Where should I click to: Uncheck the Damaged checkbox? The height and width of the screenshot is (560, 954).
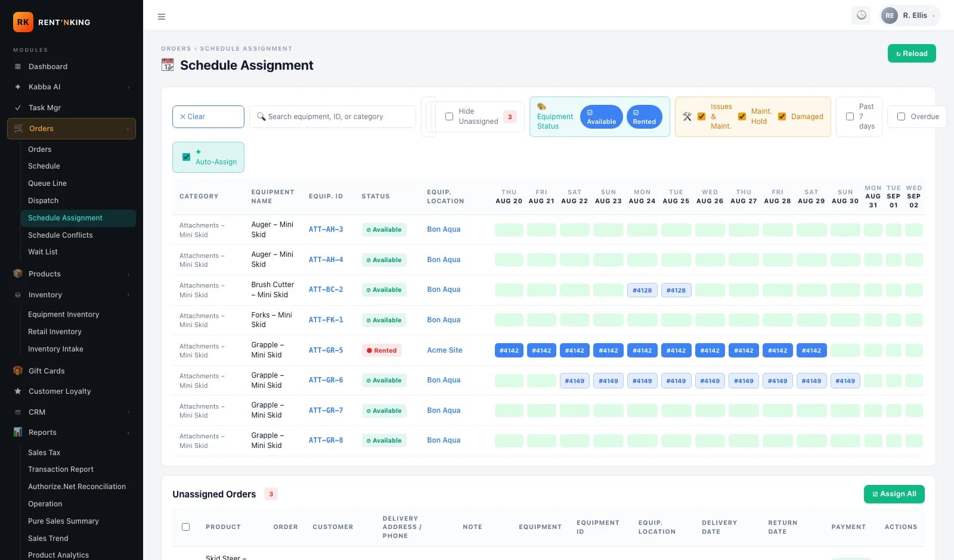(782, 117)
